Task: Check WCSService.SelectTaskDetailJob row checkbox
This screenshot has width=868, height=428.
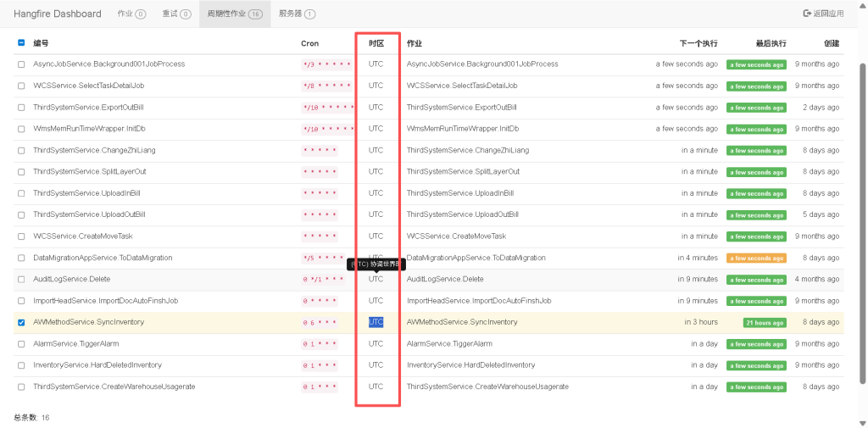Action: click(21, 86)
